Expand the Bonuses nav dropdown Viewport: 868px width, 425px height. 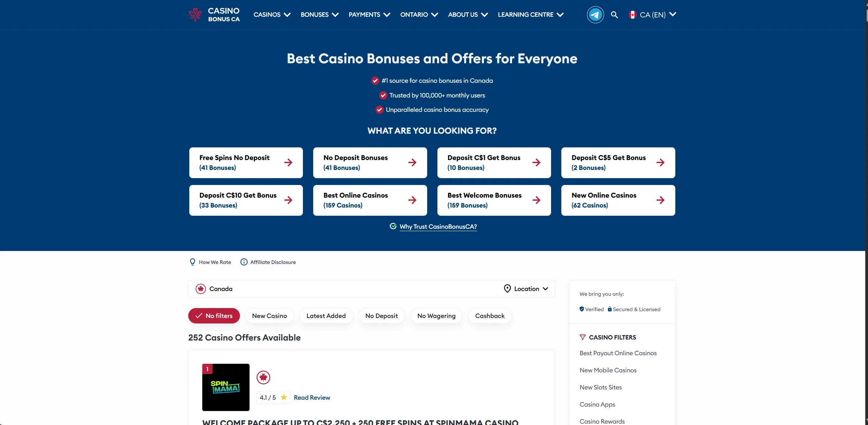tap(320, 15)
